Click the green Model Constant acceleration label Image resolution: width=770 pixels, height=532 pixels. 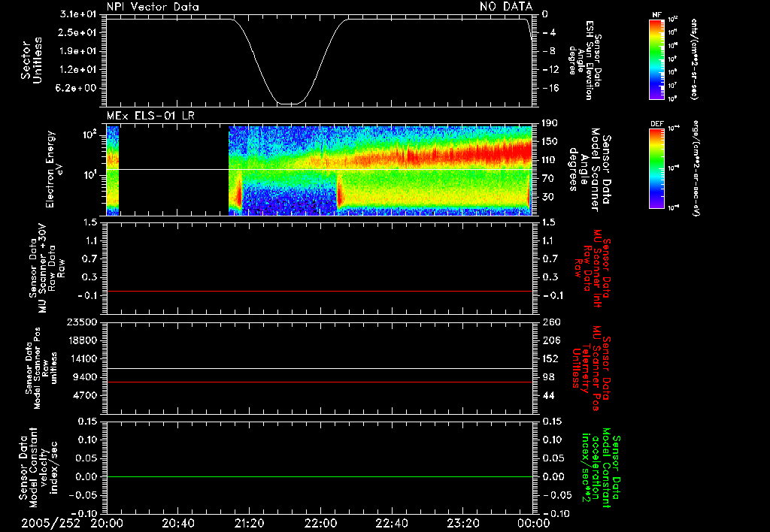click(x=601, y=469)
